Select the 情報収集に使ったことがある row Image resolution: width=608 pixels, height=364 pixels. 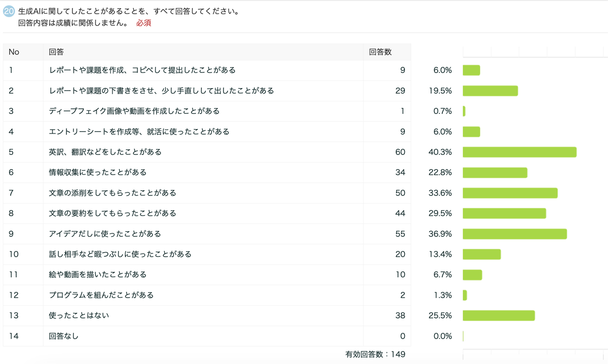click(x=98, y=173)
